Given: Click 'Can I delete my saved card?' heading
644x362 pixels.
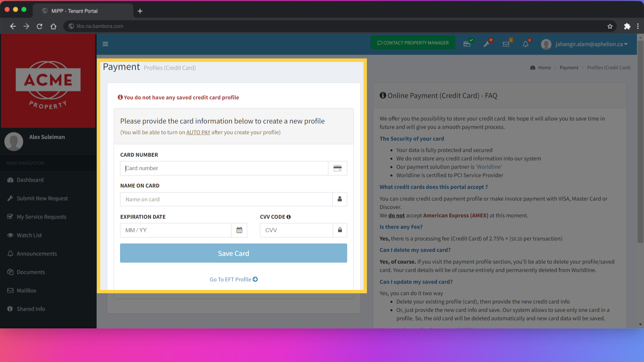Looking at the screenshot, I should pos(415,250).
